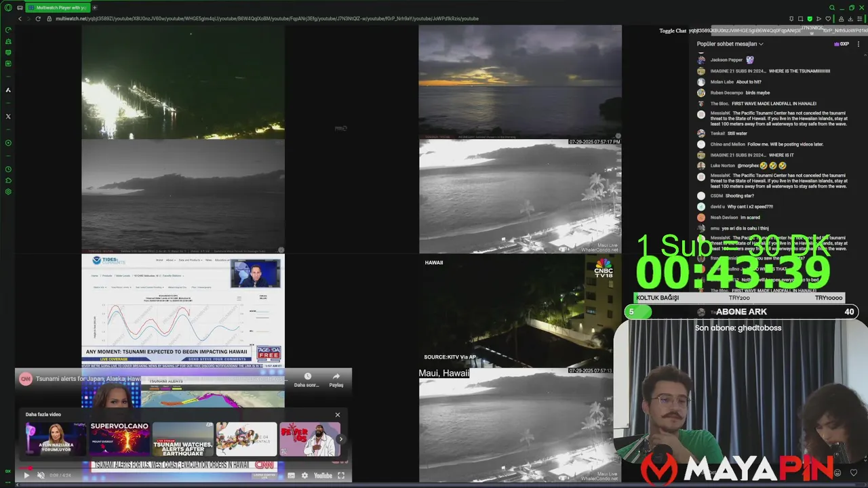Seek on CNN video progress bar

point(183,468)
